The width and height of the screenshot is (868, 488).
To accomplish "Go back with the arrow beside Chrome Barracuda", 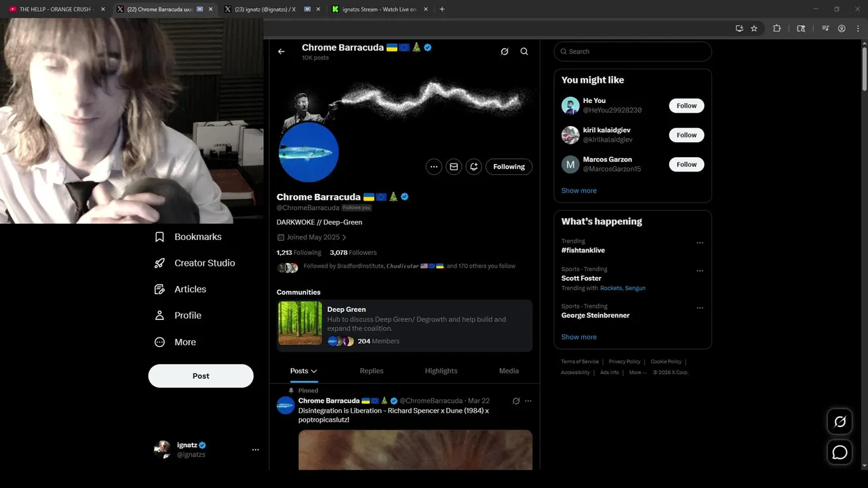I will point(281,52).
